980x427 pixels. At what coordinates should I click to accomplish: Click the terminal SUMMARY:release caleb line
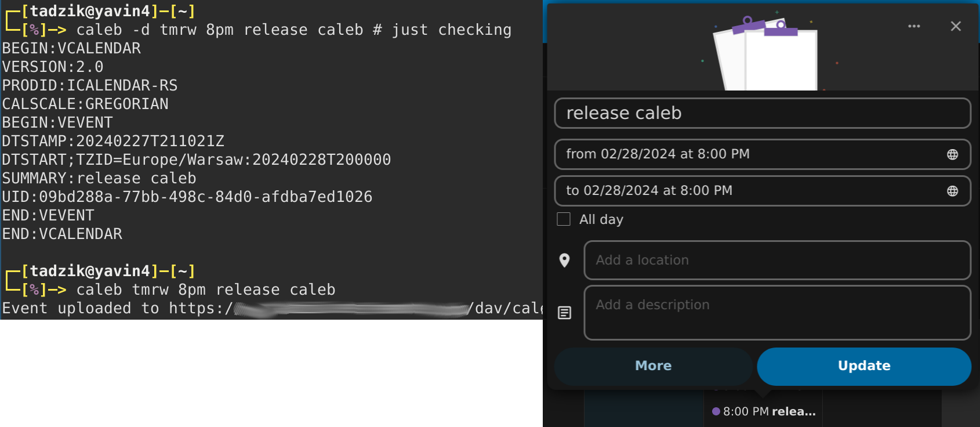(x=99, y=179)
